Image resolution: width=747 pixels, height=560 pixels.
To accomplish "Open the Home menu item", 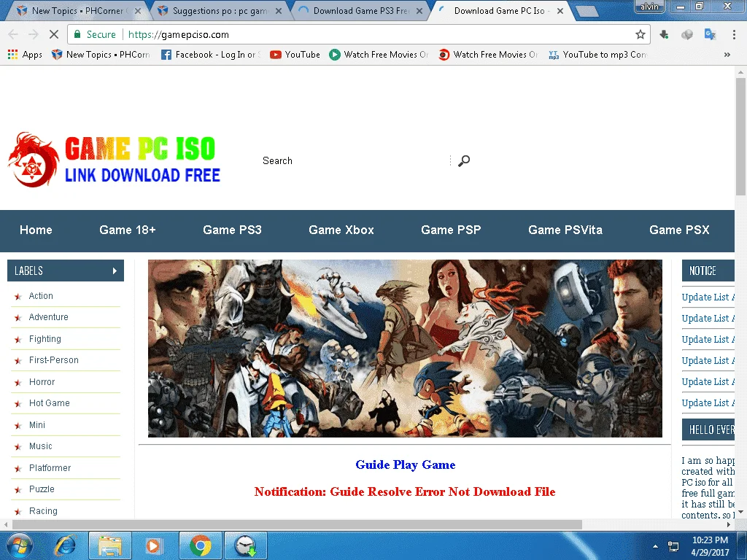I will [x=36, y=230].
